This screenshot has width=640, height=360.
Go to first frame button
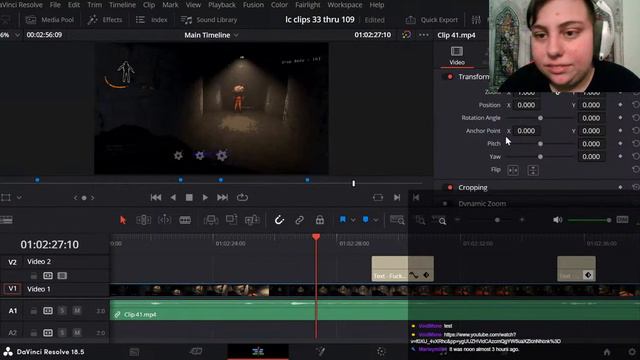156,198
